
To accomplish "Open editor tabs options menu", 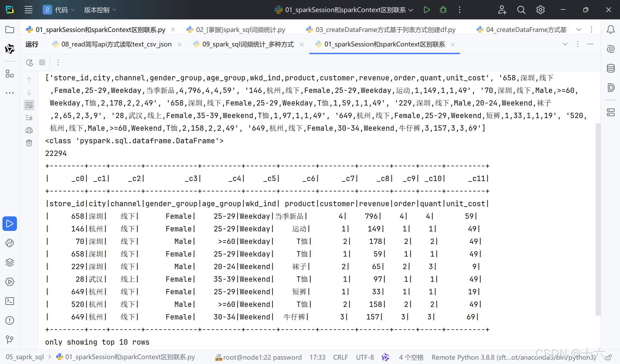I will coord(591,30).
